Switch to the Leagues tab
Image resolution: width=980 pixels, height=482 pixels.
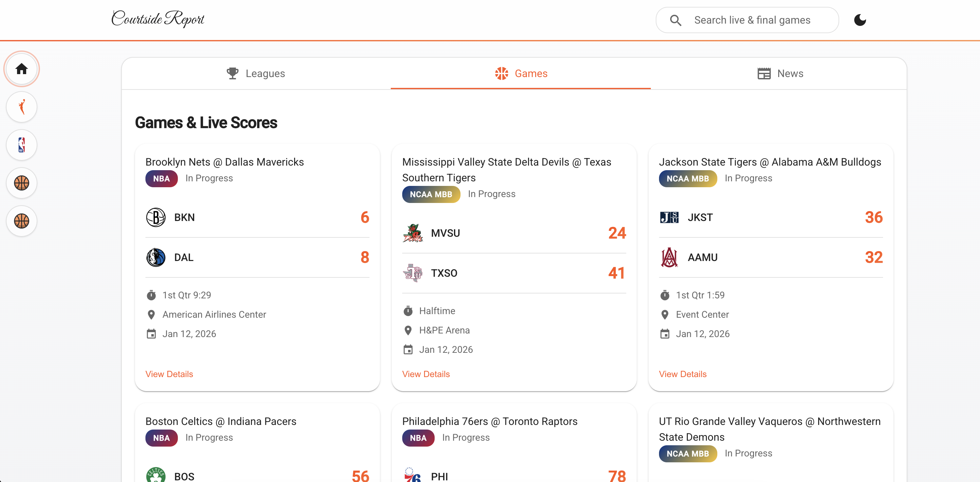pos(256,73)
